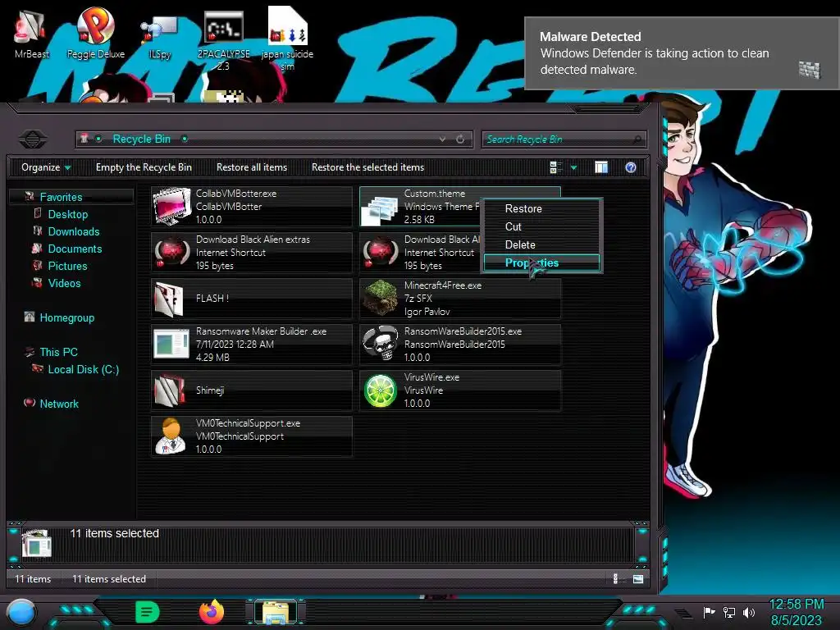840x630 pixels.
Task: Open the taskbar clock showing 12:58 PM
Action: pyautogui.click(x=796, y=612)
